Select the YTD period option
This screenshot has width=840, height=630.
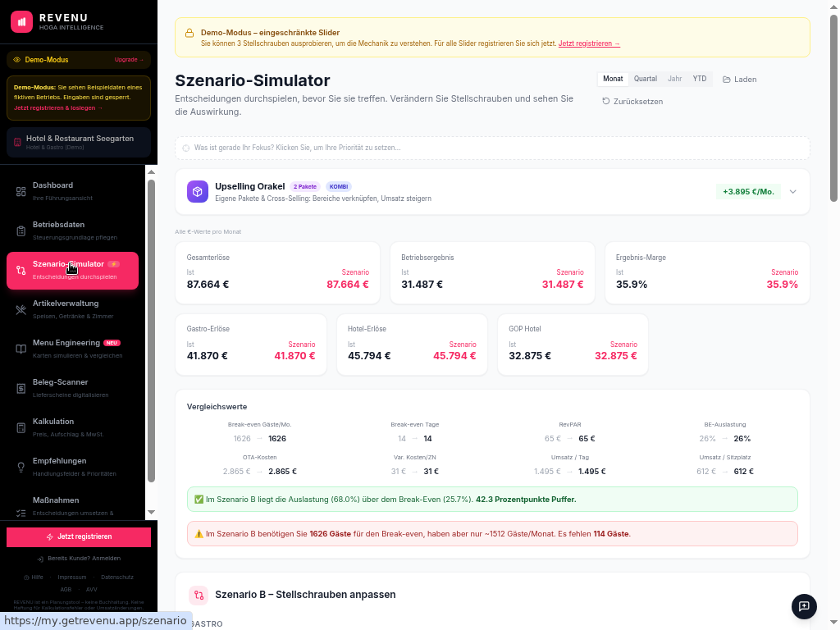[699, 79]
